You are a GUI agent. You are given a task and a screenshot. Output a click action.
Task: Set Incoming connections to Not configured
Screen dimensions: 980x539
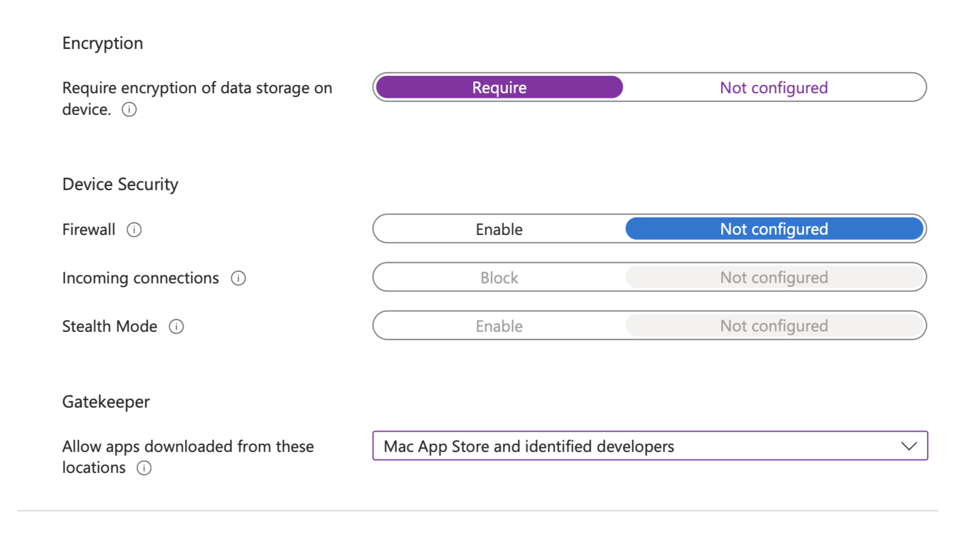(x=773, y=278)
